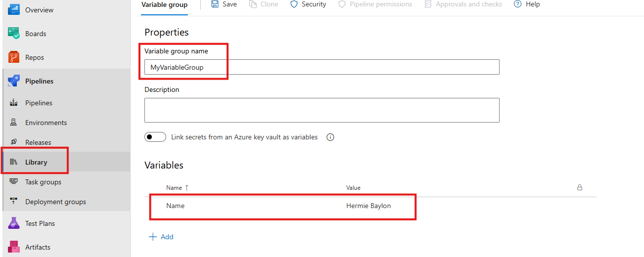Open Artifacts section

38,247
